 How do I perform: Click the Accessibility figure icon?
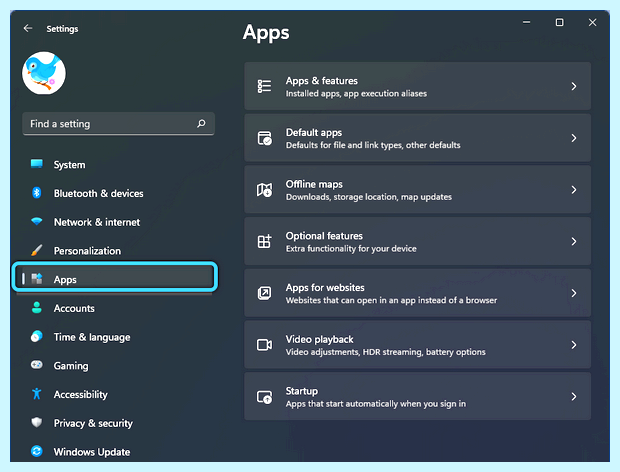tap(37, 394)
